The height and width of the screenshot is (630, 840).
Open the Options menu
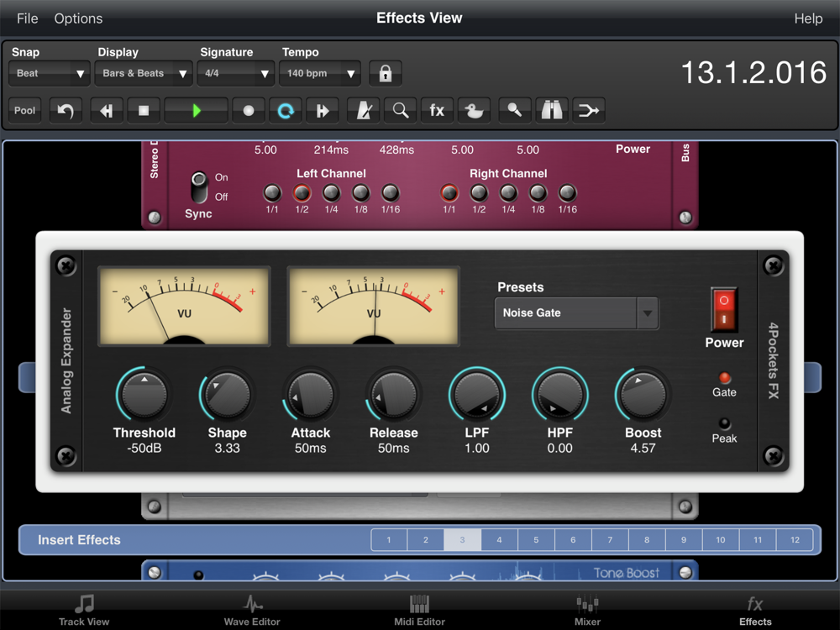(78, 18)
